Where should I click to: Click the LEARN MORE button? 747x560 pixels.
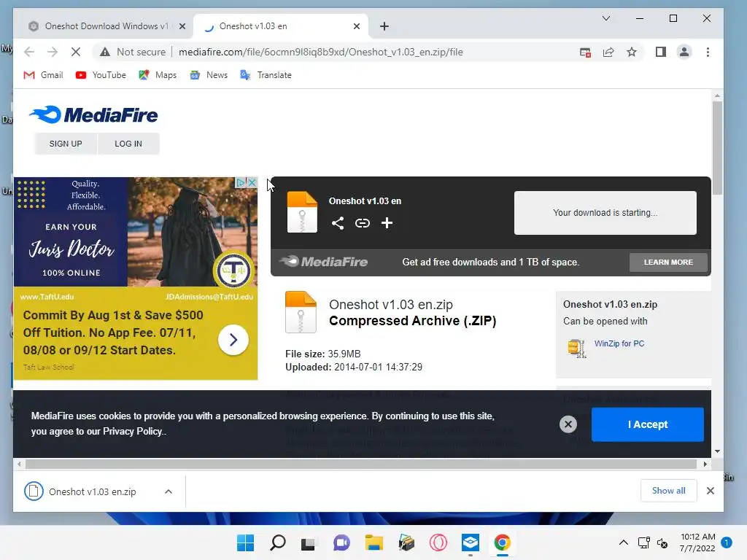(668, 262)
